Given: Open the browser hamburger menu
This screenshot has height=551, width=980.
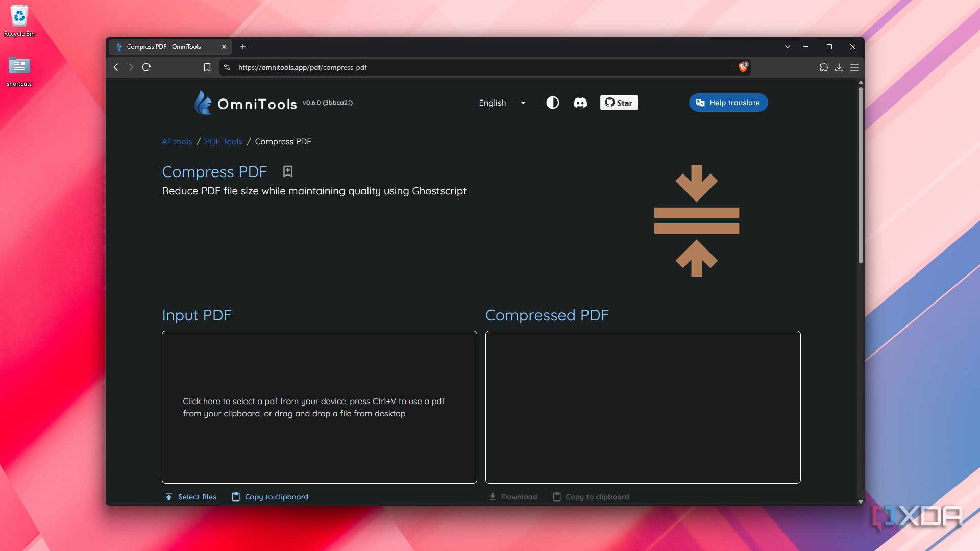Looking at the screenshot, I should coord(854,67).
